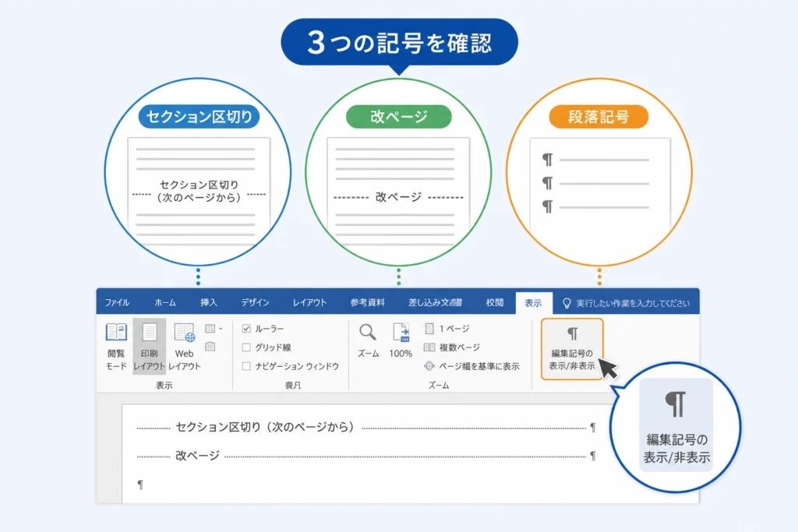The image size is (798, 532).
Task: Click the outline view icon beside Web レイアウト
Action: [210, 329]
